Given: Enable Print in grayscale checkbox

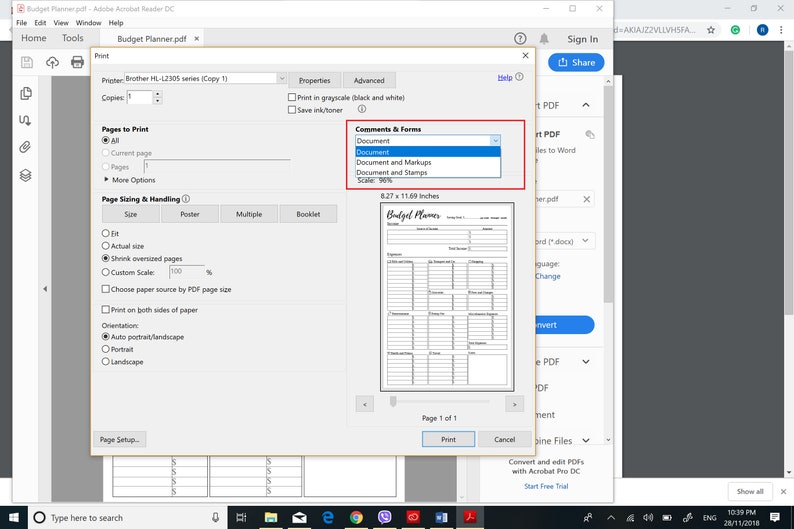Looking at the screenshot, I should pos(292,97).
